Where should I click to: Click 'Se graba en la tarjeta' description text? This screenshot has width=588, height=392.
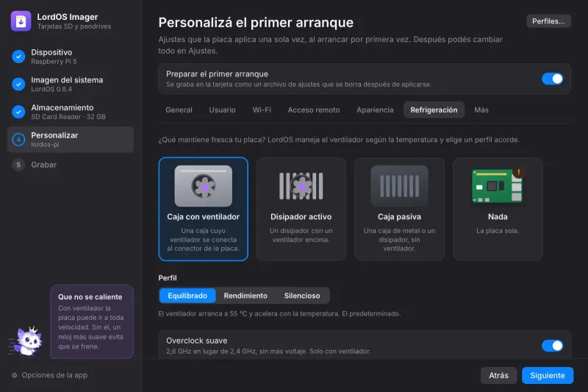pos(298,85)
